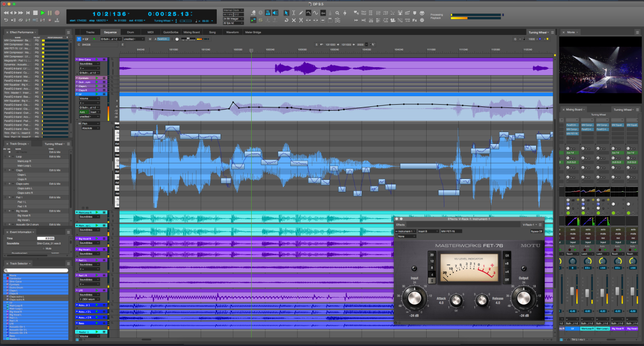Image resolution: width=644 pixels, height=346 pixels.
Task: Set FET-76 meter mode to +4
Action: [507, 272]
